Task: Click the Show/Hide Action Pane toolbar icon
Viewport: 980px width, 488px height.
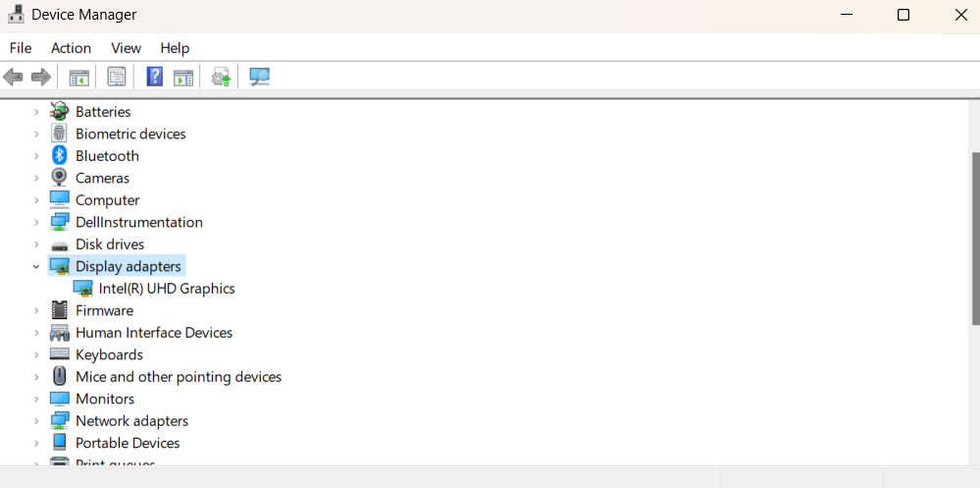Action: pos(183,77)
